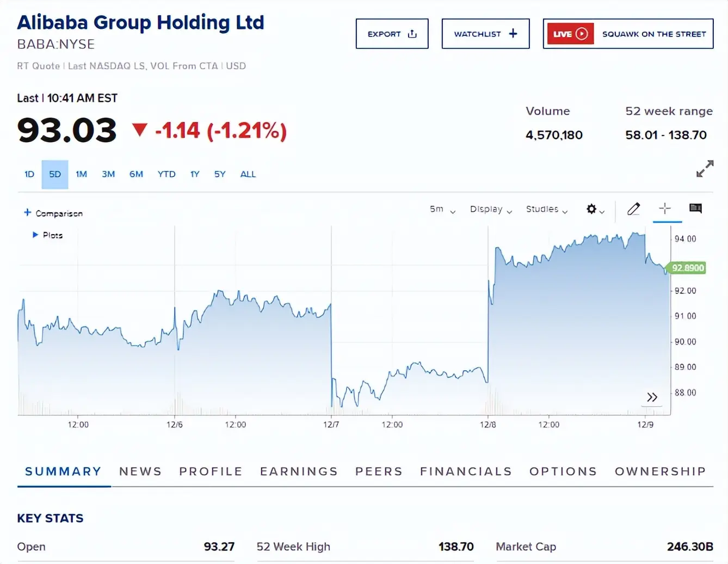
Task: Open the EARNINGS tab
Action: 299,471
